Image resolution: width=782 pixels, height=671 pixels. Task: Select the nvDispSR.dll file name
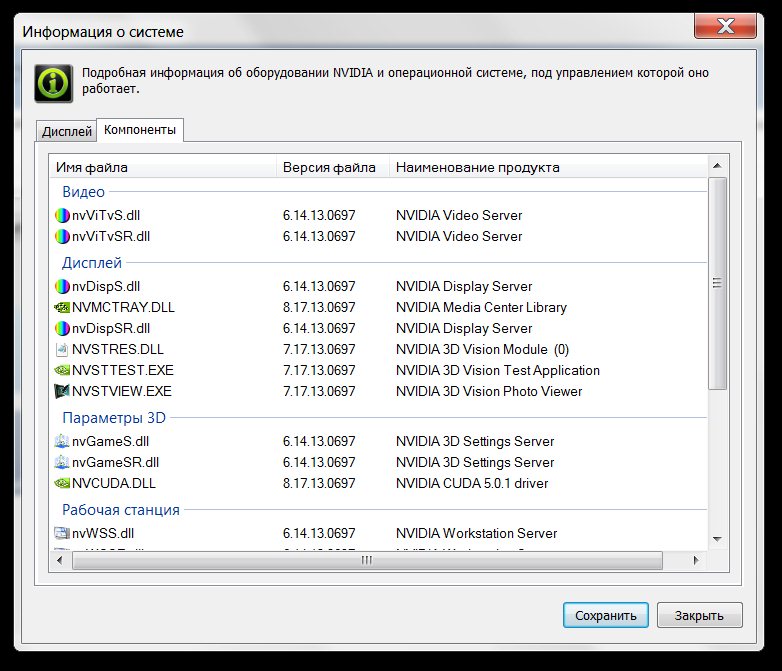pyautogui.click(x=111, y=328)
